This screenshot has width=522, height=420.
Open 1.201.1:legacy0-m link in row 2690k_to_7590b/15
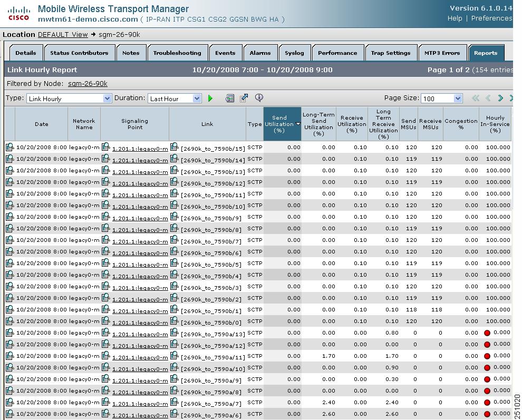click(140, 149)
